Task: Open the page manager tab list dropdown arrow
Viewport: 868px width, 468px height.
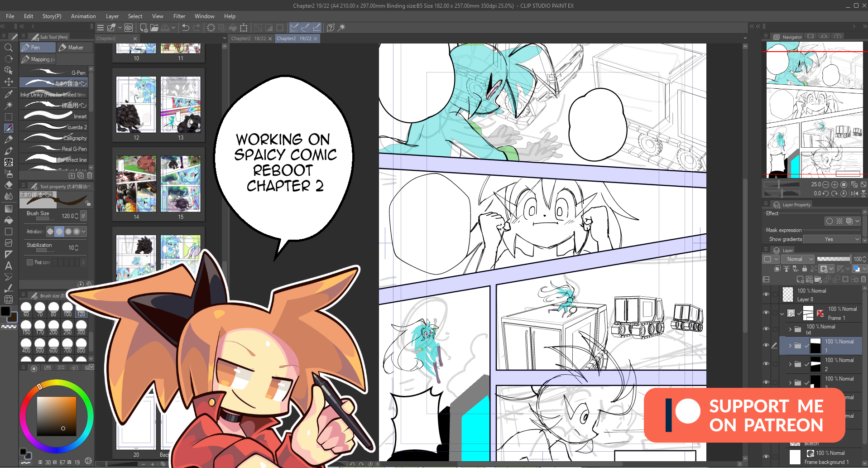Action: pyautogui.click(x=224, y=39)
